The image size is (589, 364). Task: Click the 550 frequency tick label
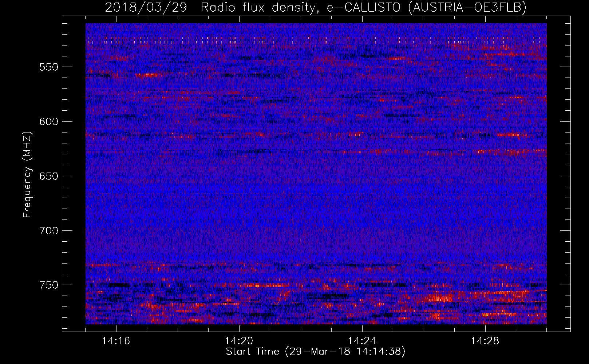coord(49,67)
